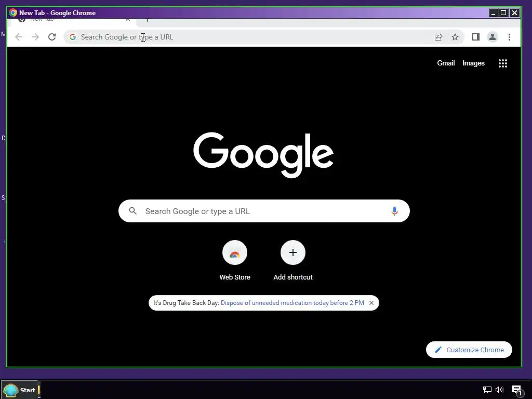Open the volume control in system tray
The height and width of the screenshot is (399, 532).
coord(499,390)
